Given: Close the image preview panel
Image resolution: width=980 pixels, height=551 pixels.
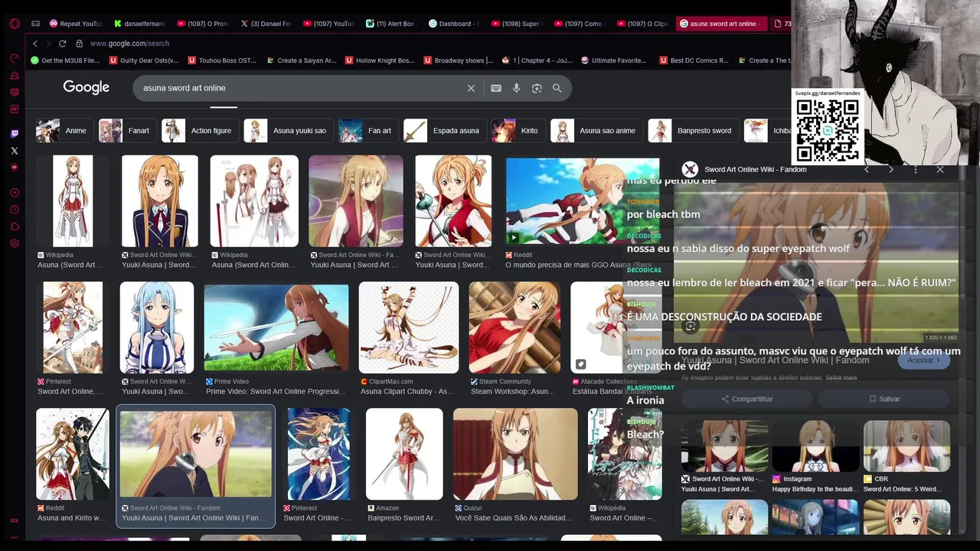Looking at the screenshot, I should pos(940,169).
